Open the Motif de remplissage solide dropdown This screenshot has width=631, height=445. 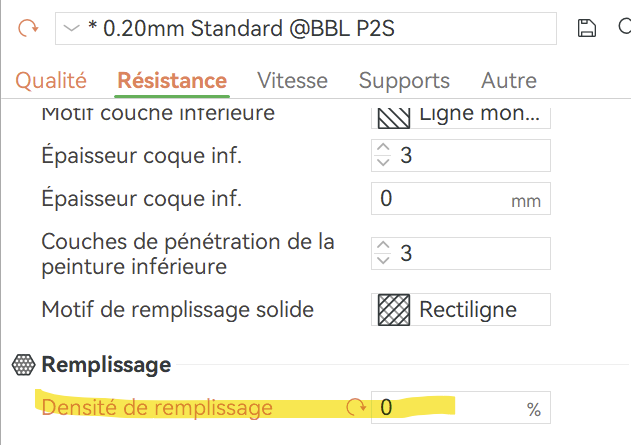click(461, 310)
